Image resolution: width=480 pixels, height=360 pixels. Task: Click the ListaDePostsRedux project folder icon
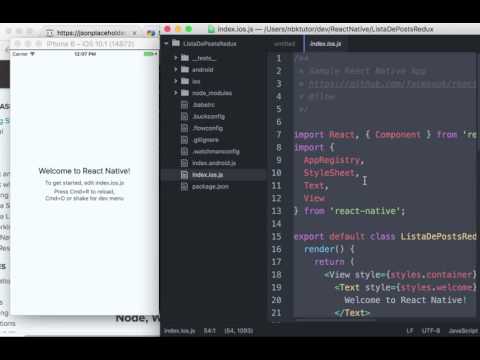tap(176, 43)
